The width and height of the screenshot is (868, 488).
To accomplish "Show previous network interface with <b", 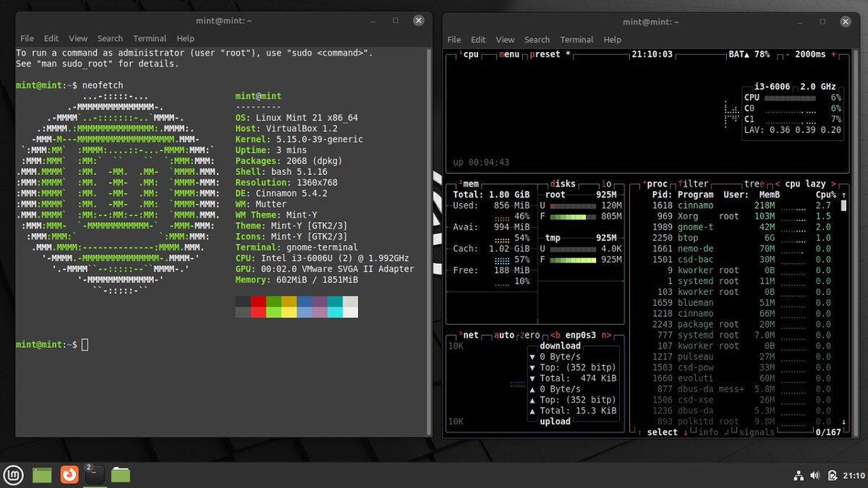I will [556, 335].
